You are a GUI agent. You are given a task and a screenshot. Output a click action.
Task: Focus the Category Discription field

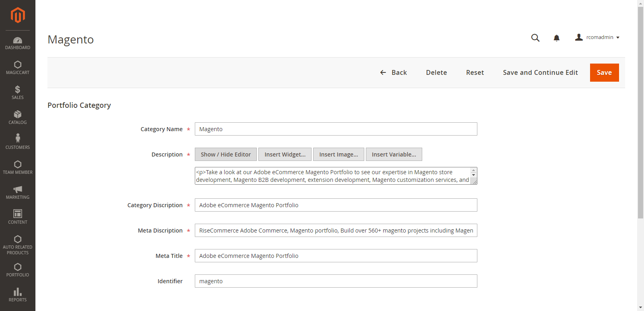[336, 205]
